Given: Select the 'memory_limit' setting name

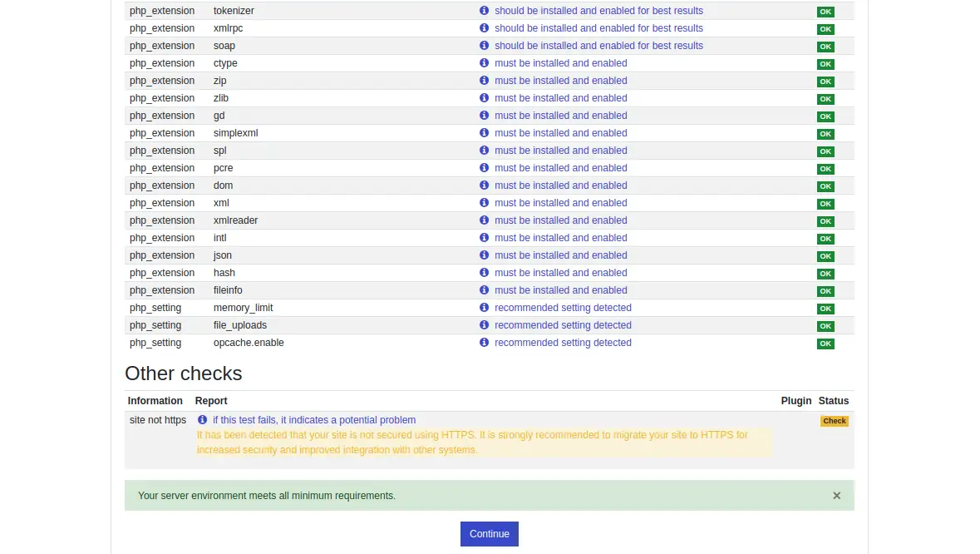Looking at the screenshot, I should [x=243, y=309].
